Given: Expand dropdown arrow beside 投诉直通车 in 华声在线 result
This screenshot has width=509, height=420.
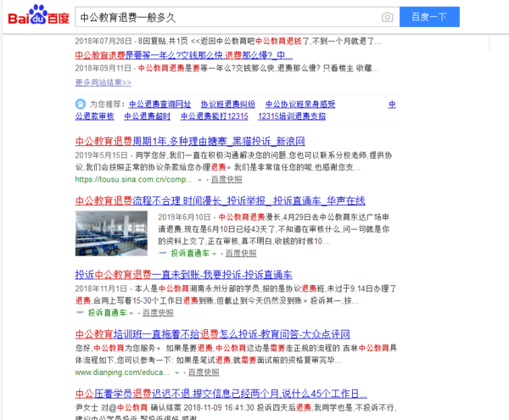Looking at the screenshot, I should point(215,254).
